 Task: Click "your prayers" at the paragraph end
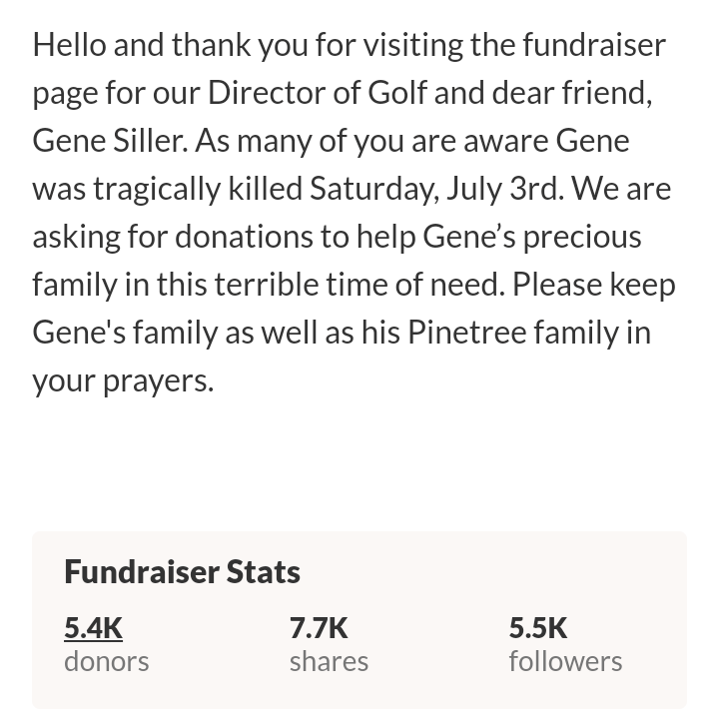point(122,380)
